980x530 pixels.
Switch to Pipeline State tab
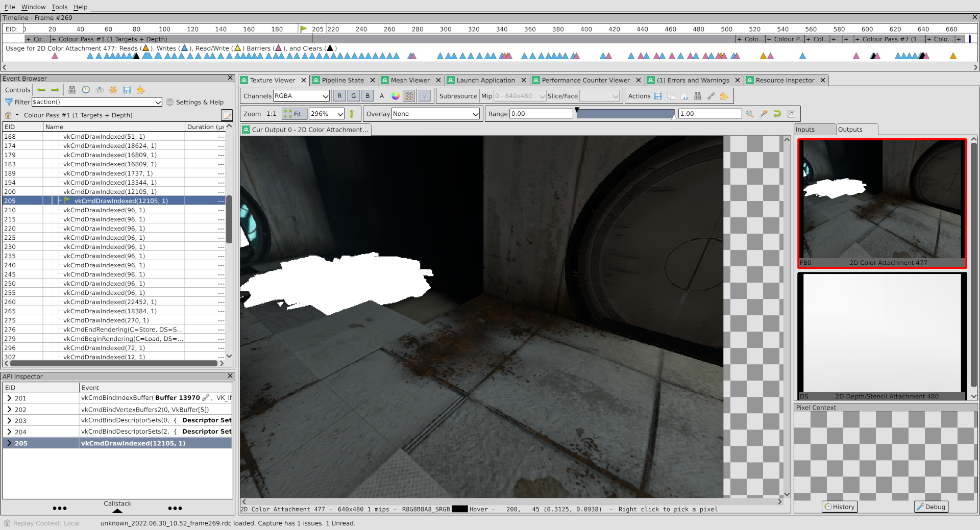pyautogui.click(x=342, y=80)
